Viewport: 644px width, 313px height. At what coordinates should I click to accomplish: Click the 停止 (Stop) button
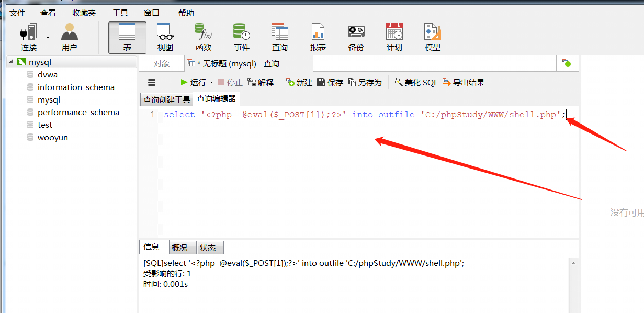pyautogui.click(x=230, y=82)
